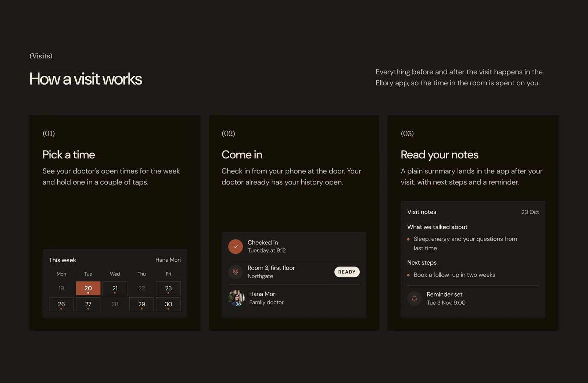Viewport: 588px width, 383px height.
Task: Click the checked-in checkmark icon
Action: pyautogui.click(x=236, y=247)
